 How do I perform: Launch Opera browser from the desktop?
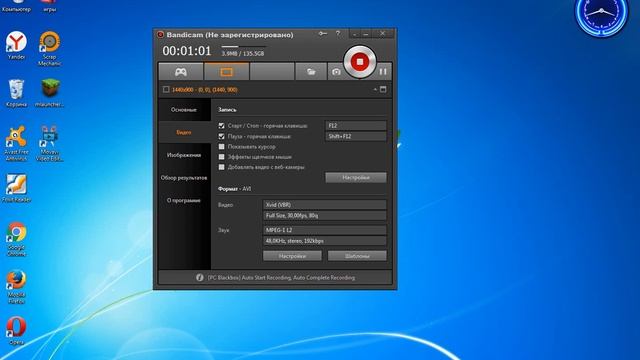tap(16, 331)
